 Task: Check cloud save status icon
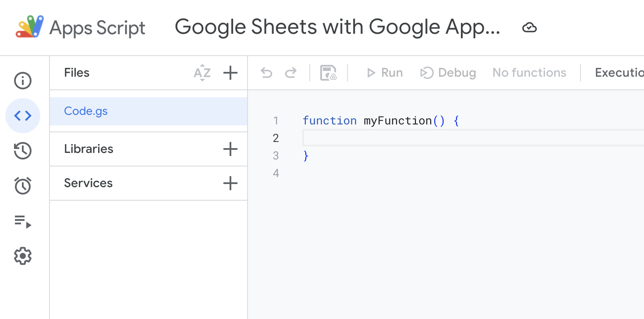click(530, 28)
